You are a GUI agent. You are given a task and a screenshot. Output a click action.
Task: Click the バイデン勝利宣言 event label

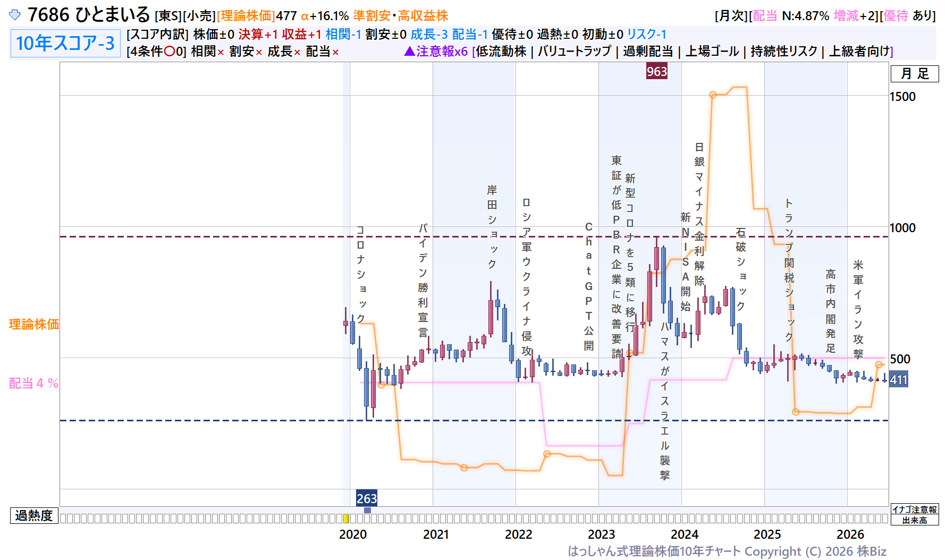pos(423,281)
